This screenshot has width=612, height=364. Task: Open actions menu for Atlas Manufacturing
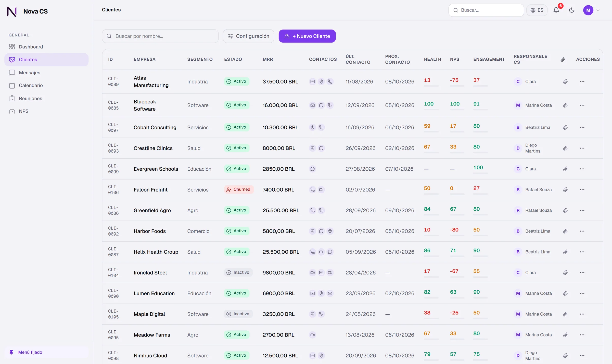[x=582, y=82]
